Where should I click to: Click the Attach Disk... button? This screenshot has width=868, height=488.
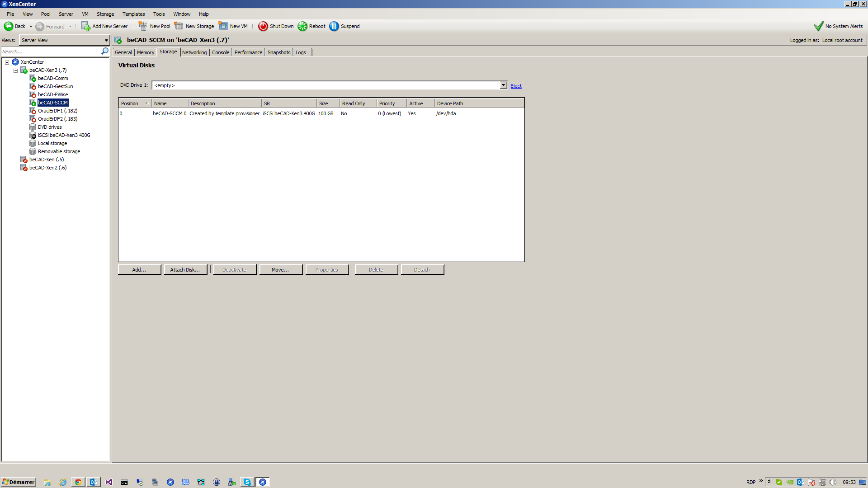click(x=185, y=270)
